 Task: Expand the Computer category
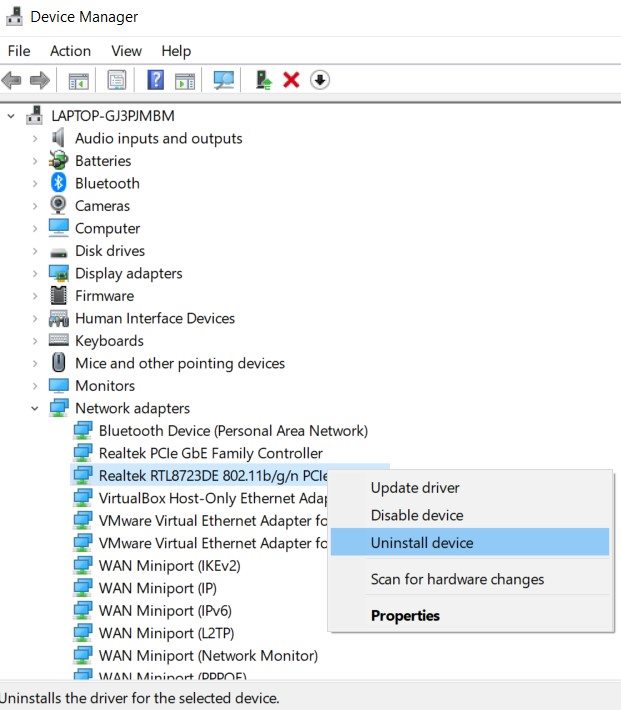tap(35, 228)
